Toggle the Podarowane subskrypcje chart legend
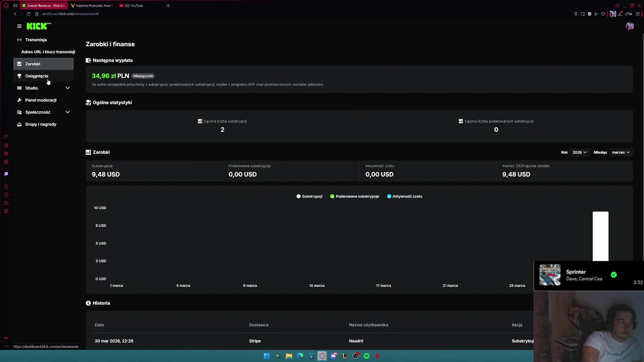Image resolution: width=644 pixels, height=362 pixels. (x=355, y=197)
